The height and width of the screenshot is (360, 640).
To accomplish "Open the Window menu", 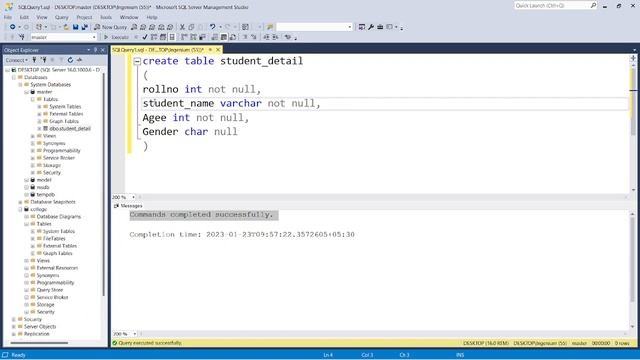I will pyautogui.click(x=129, y=17).
